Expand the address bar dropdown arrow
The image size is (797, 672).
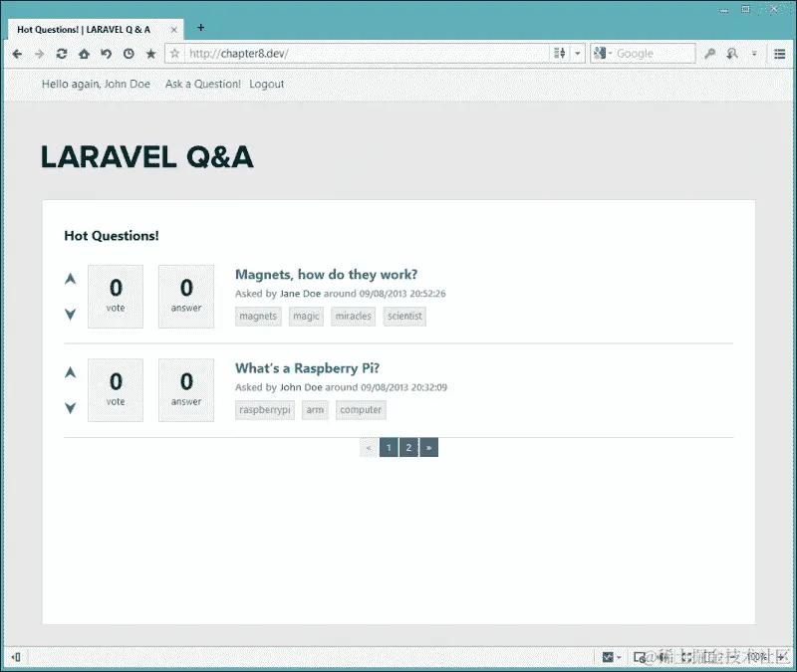[x=578, y=53]
